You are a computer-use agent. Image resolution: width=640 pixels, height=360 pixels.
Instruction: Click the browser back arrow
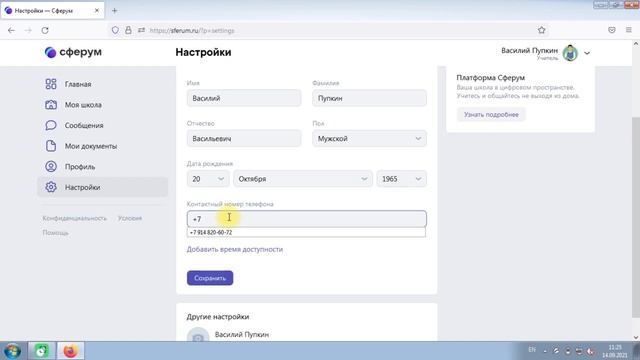coord(11,30)
